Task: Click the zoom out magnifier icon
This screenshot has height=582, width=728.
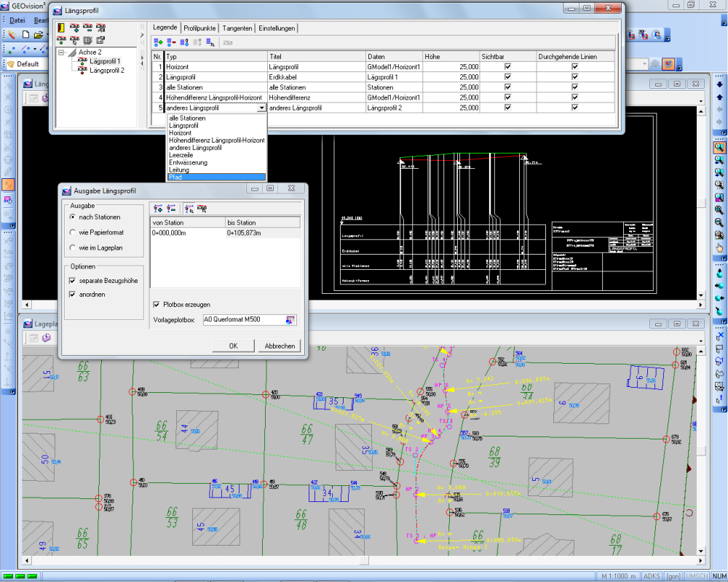Action: coord(719,223)
